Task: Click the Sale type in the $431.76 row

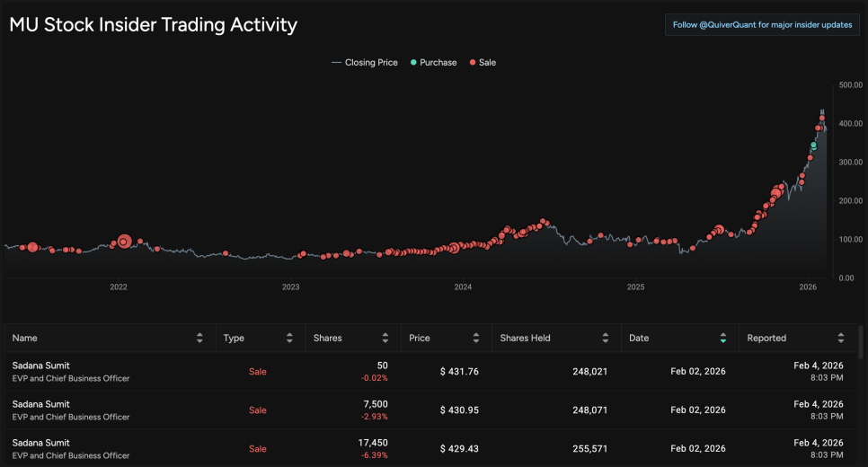Action: pyautogui.click(x=258, y=371)
